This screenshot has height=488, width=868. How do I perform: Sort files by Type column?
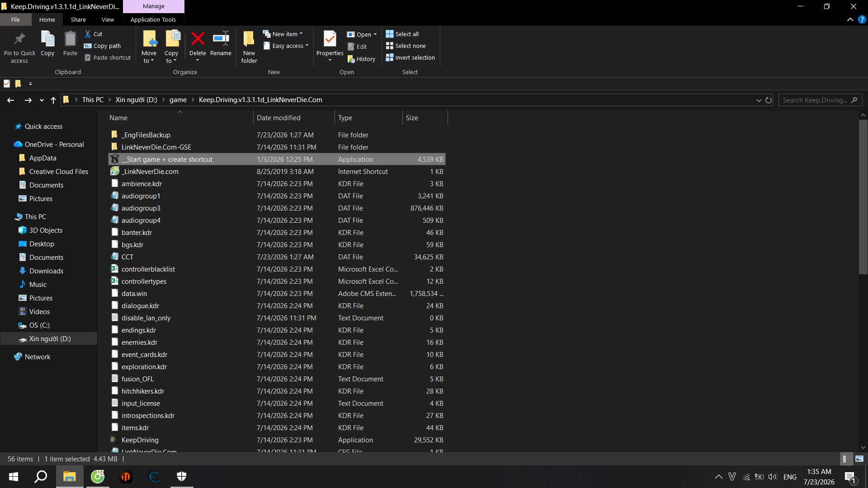(368, 117)
